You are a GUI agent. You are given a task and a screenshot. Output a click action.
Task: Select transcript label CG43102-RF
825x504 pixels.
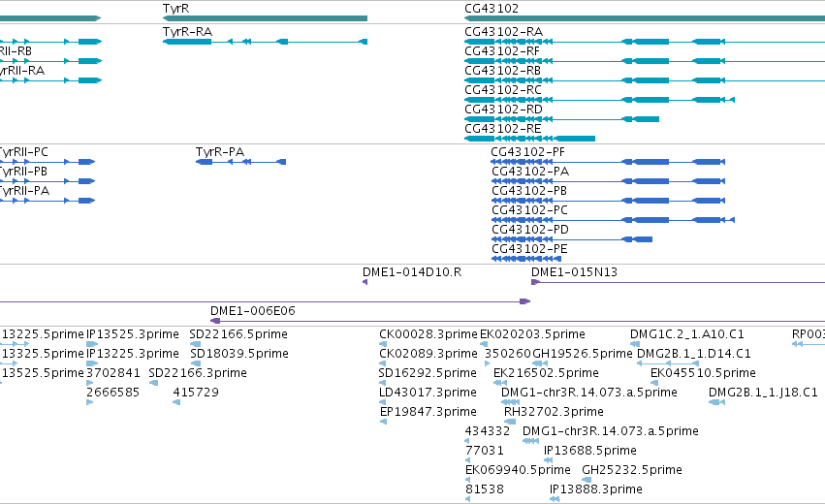click(502, 51)
